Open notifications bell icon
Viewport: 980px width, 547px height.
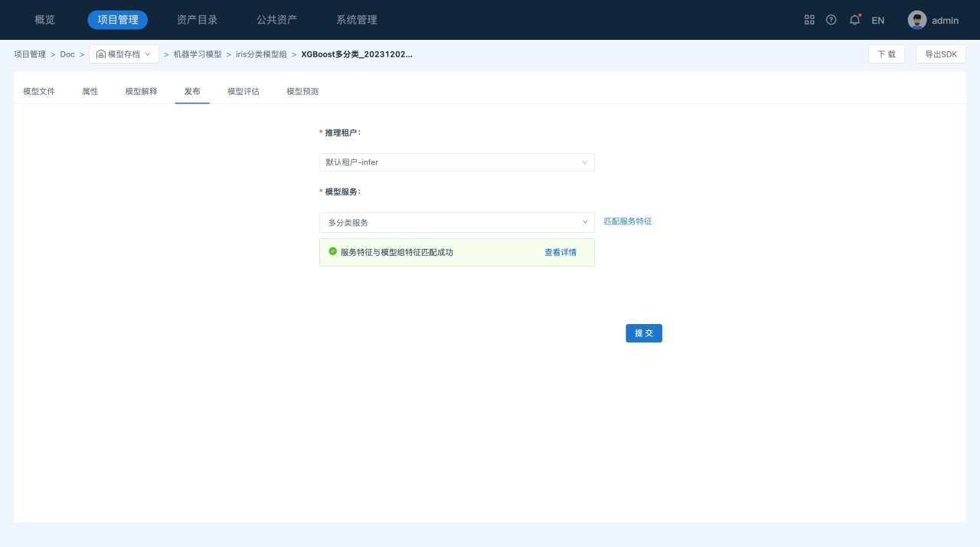click(x=854, y=20)
